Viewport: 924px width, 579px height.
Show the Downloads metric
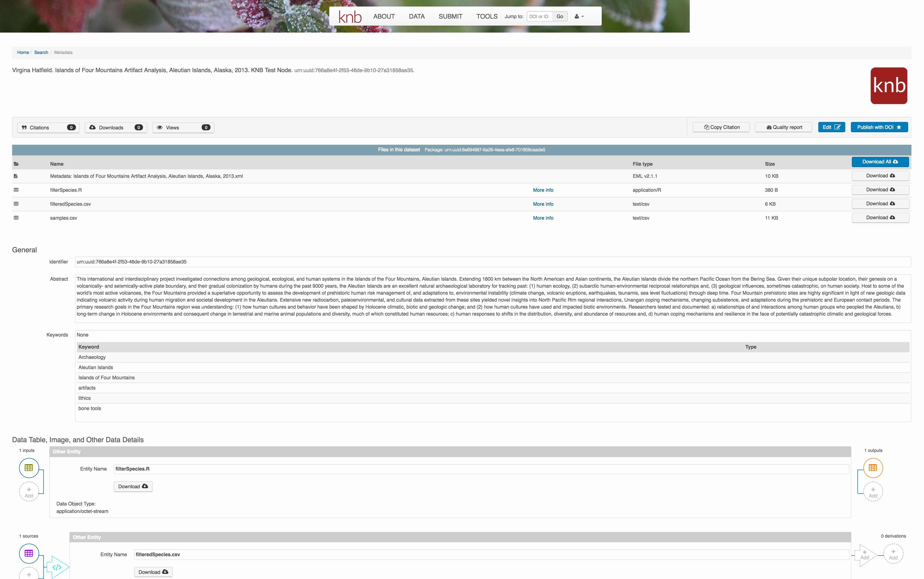116,128
